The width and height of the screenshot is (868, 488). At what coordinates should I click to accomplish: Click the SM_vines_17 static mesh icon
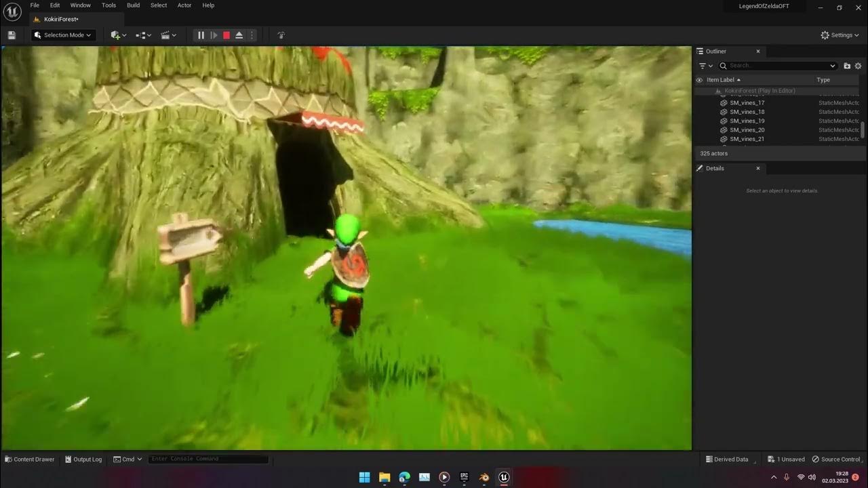(x=724, y=103)
